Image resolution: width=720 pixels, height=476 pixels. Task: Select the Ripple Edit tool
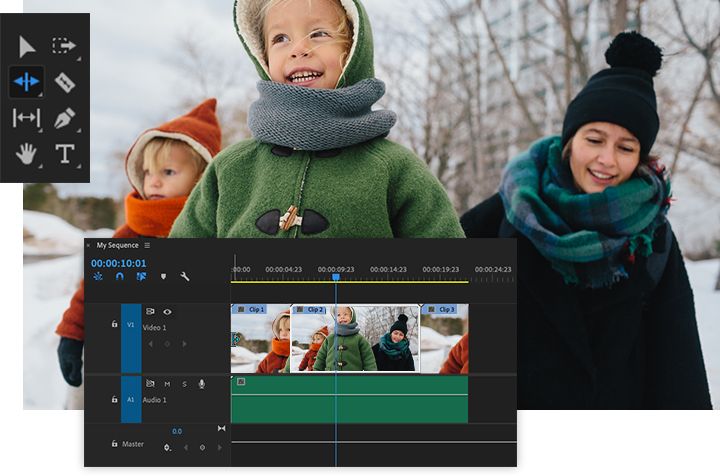tap(27, 82)
